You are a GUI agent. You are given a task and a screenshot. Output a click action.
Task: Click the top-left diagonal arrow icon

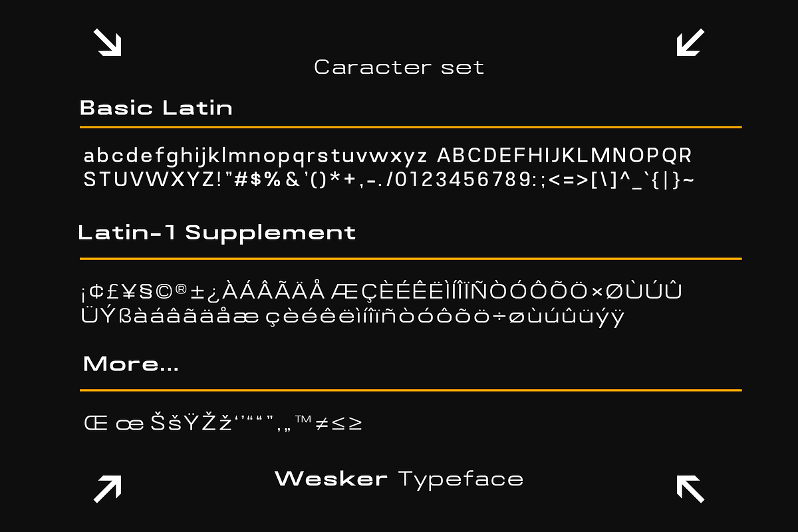[107, 42]
